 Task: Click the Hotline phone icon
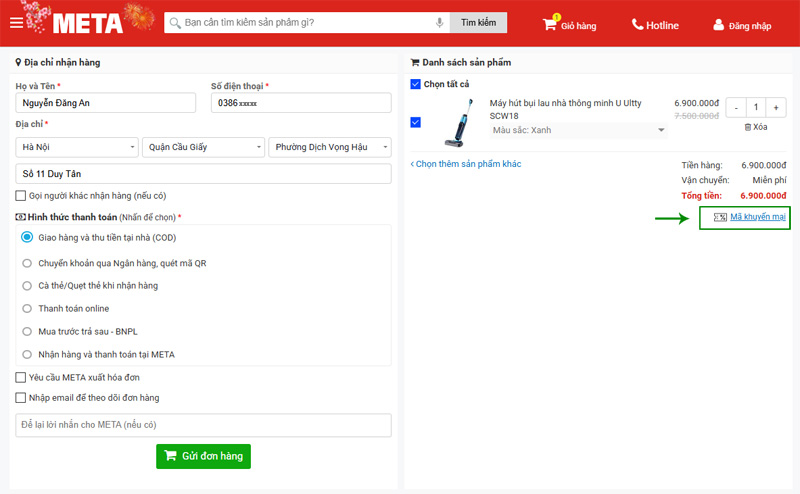(637, 24)
